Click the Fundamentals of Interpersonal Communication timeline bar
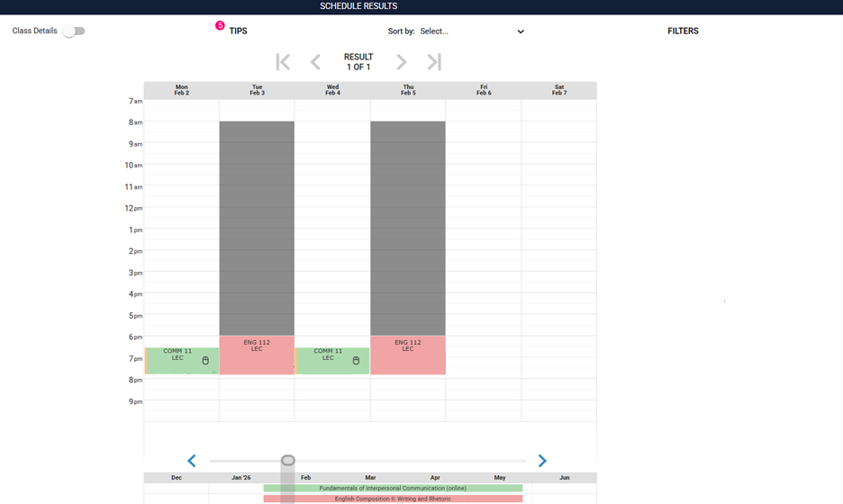843x504 pixels. tap(393, 488)
